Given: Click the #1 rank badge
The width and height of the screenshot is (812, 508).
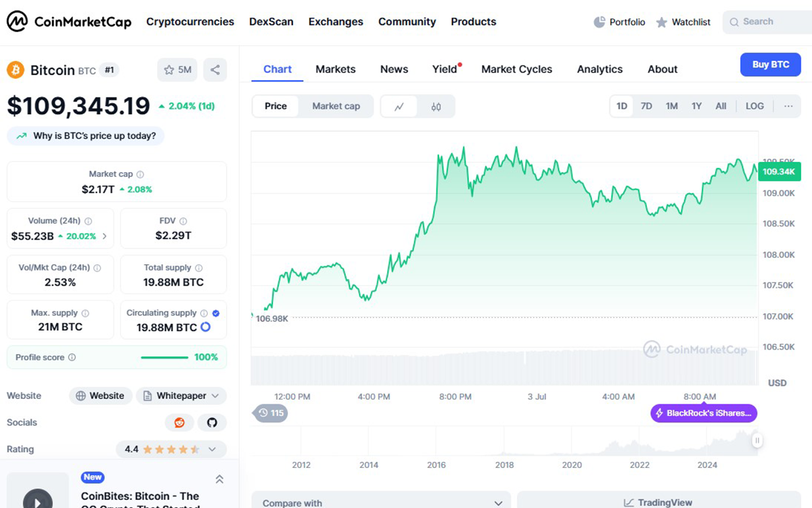Looking at the screenshot, I should point(110,70).
